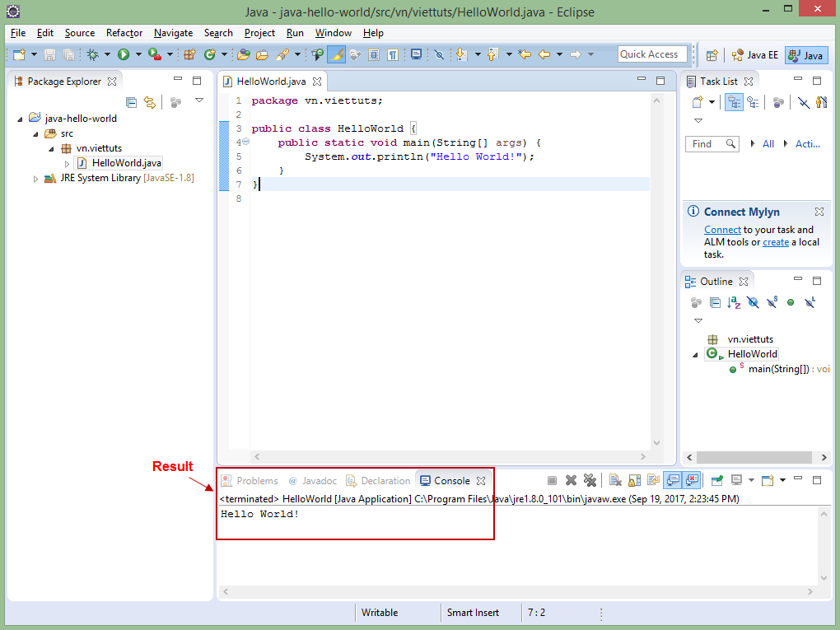Image resolution: width=840 pixels, height=630 pixels.
Task: Click the Debug bug icon in the toolbar
Action: (x=93, y=54)
